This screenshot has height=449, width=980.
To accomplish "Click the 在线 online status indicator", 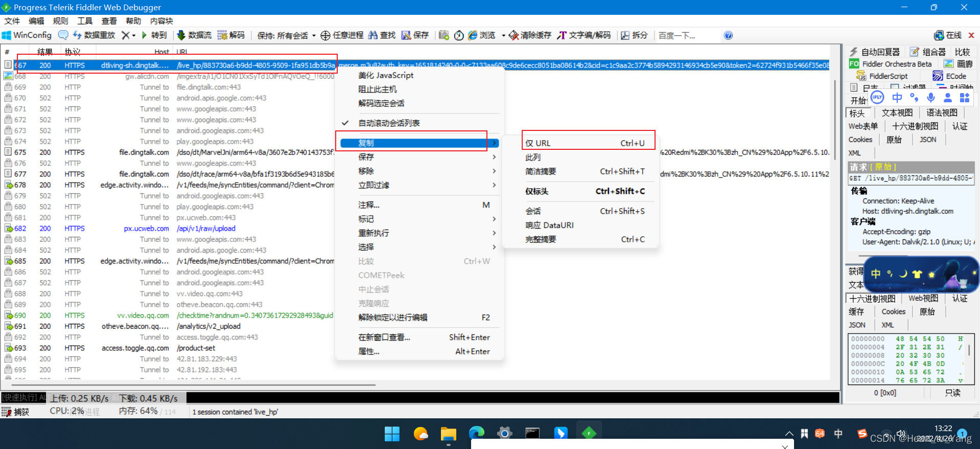I will pos(948,35).
